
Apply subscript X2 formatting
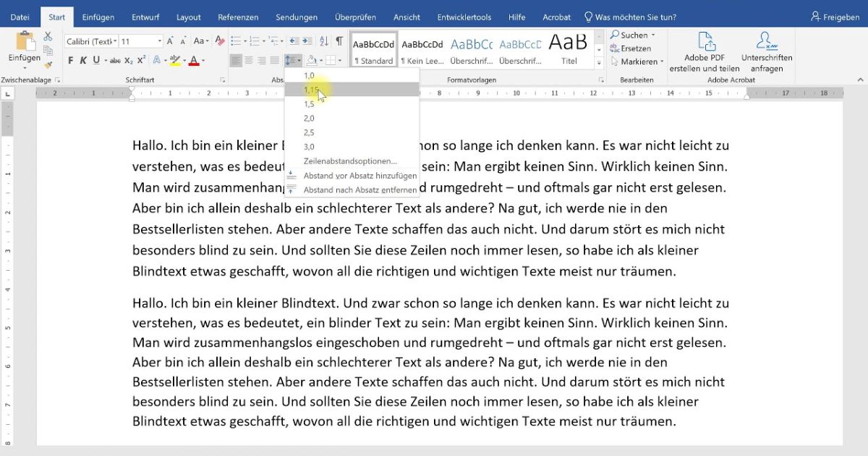tap(129, 61)
